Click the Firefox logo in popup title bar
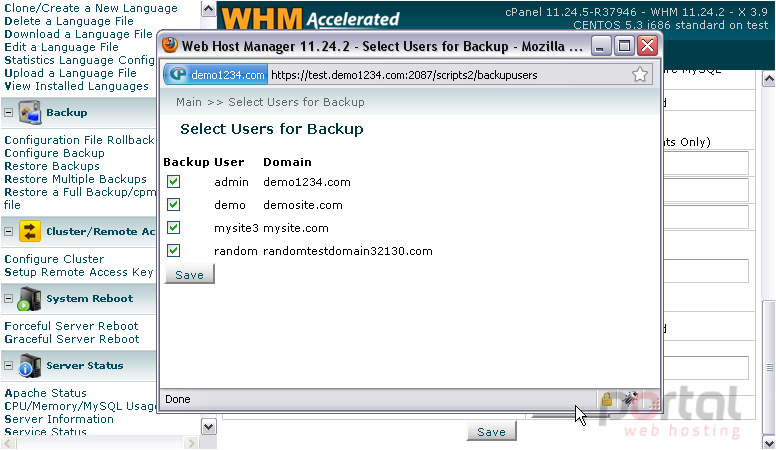776x450 pixels. [x=170, y=45]
